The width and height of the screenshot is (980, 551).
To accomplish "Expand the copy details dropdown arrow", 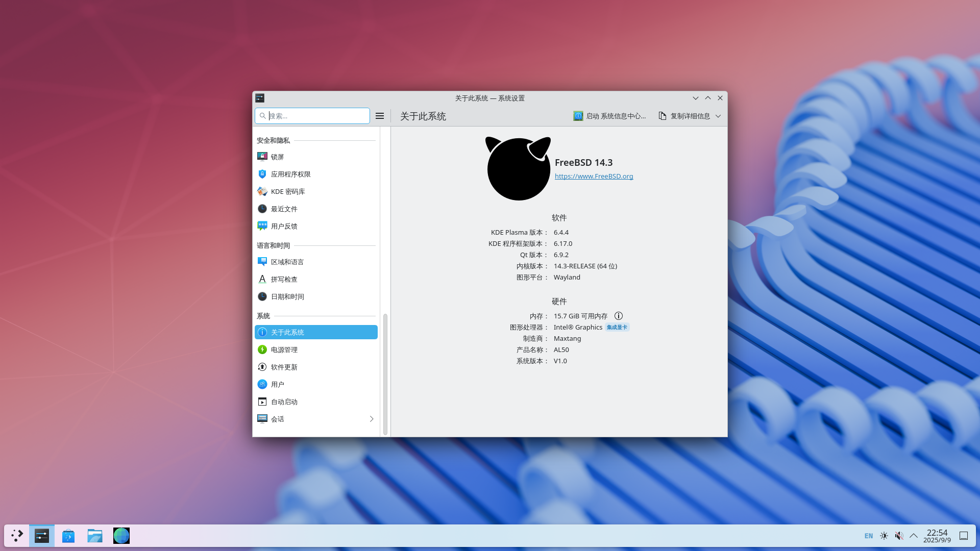I will tap(718, 116).
